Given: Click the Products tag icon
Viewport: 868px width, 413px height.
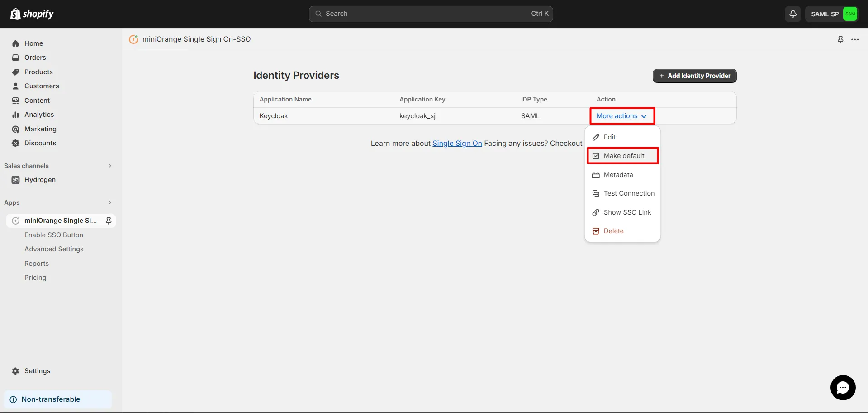Looking at the screenshot, I should [x=15, y=72].
